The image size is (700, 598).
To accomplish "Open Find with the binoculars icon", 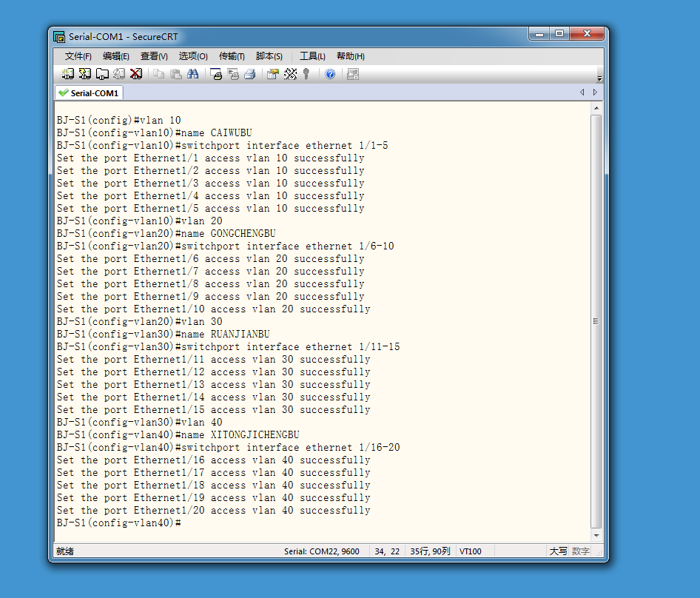I will pyautogui.click(x=193, y=74).
